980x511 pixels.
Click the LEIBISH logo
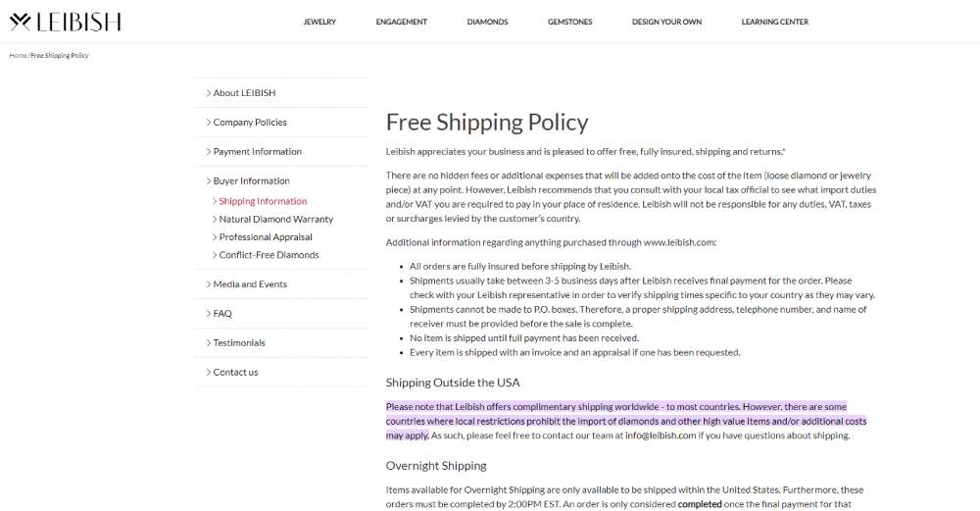click(65, 22)
